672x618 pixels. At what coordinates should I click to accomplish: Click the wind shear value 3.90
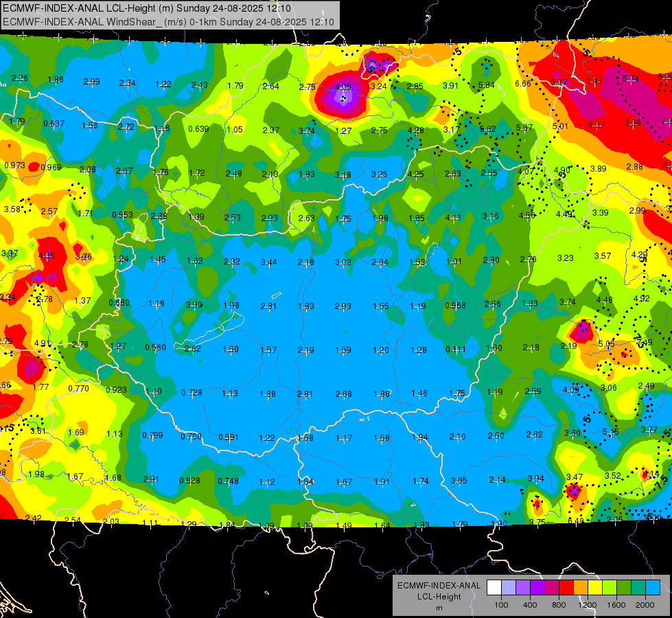tap(194, 304)
